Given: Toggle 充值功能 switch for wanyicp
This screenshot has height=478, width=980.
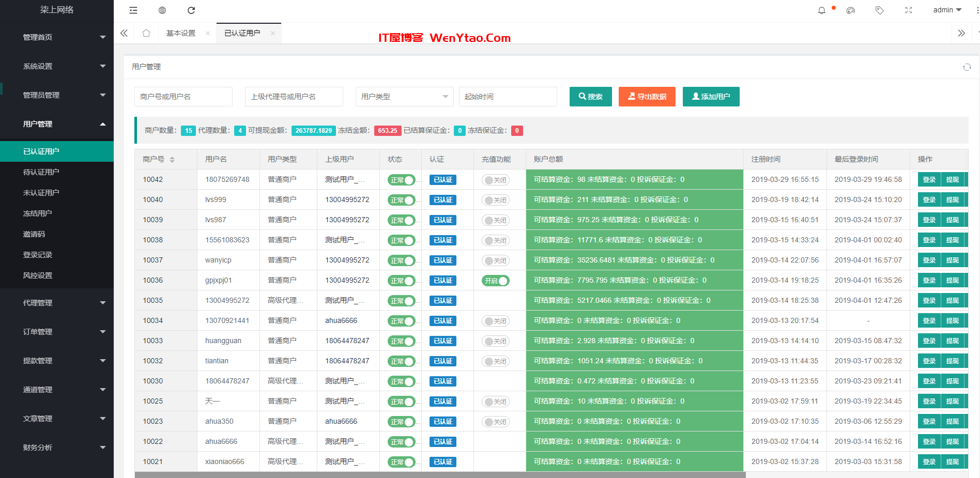Looking at the screenshot, I should [x=496, y=260].
